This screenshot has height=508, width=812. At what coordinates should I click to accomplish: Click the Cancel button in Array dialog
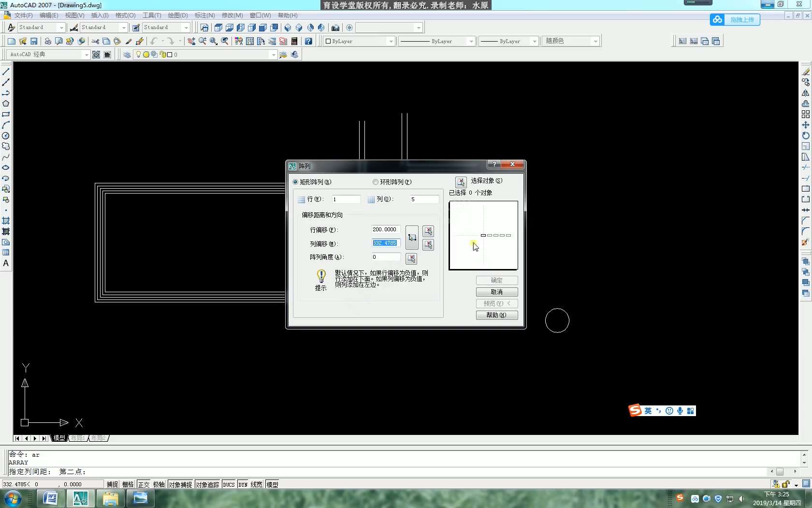coord(497,292)
